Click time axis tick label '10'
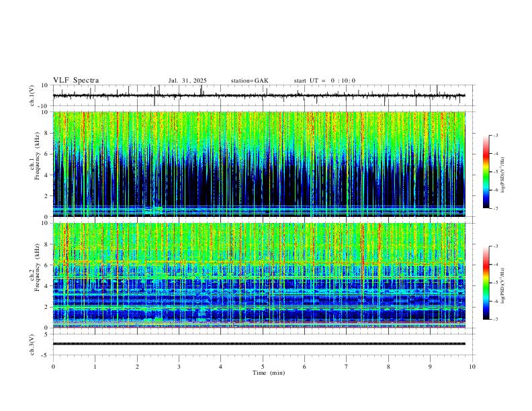The width and height of the screenshot is (532, 411). (472, 367)
